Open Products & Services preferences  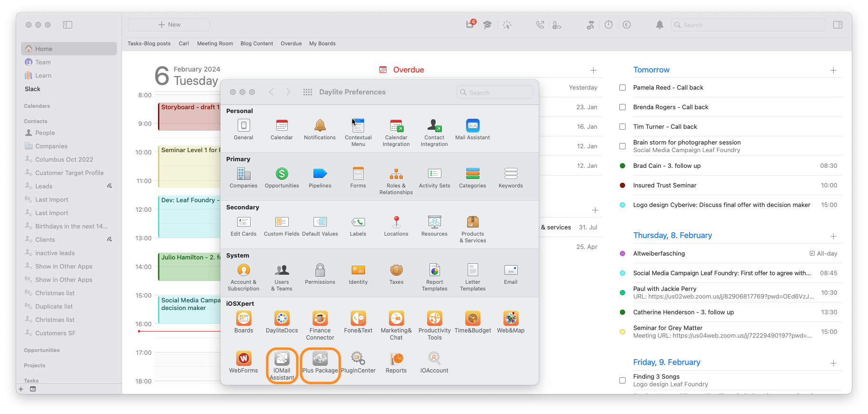tap(472, 222)
